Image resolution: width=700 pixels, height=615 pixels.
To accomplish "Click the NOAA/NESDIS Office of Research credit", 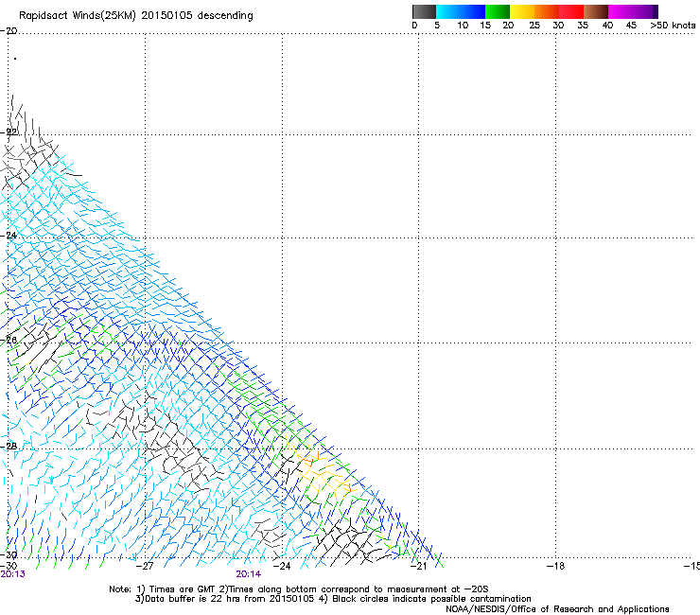I will [x=557, y=609].
